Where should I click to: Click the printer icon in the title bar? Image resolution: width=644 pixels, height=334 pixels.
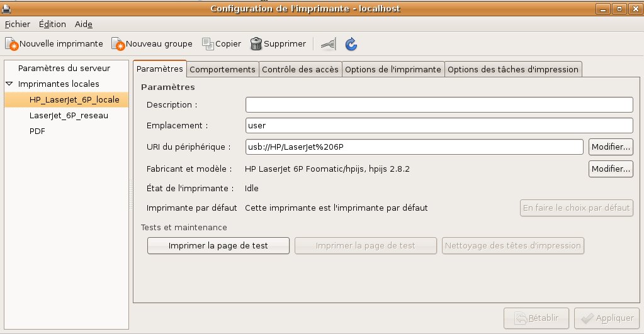6,8
